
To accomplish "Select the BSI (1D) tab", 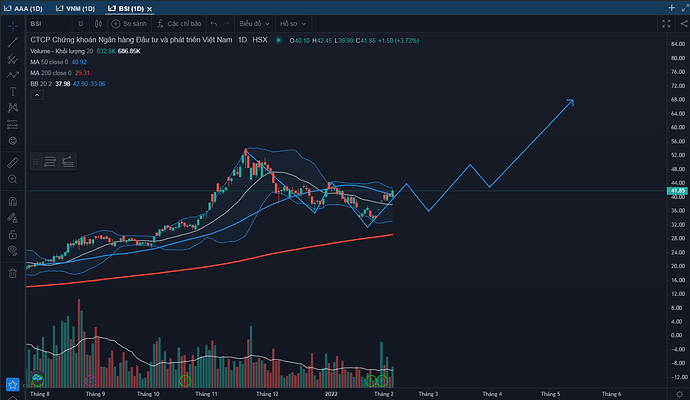I will pyautogui.click(x=126, y=8).
